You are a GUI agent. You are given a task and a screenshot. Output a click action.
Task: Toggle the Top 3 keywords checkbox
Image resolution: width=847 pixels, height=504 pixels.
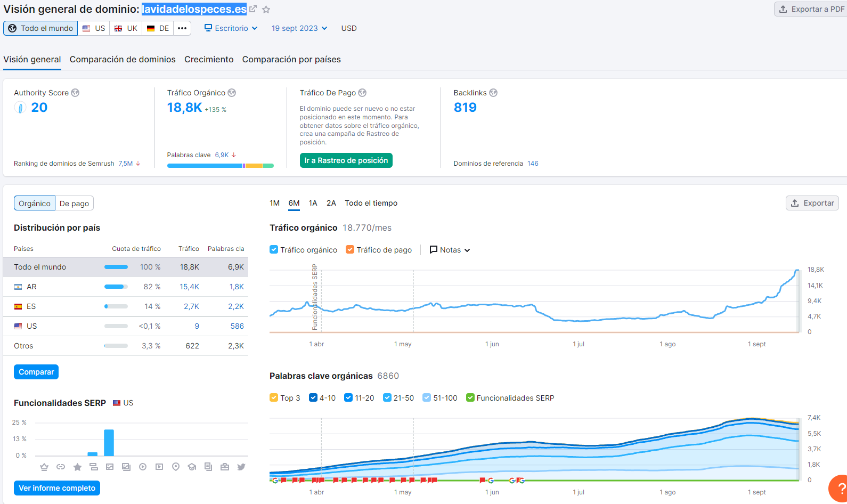coord(274,397)
